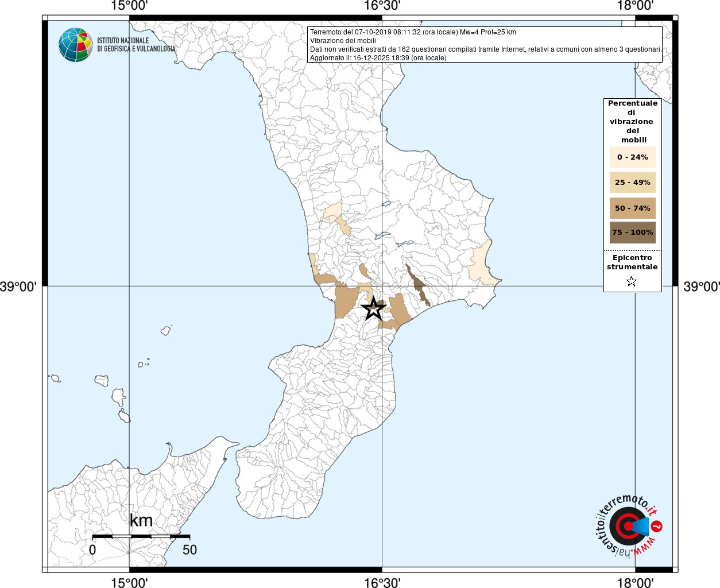Screen dimensions: 720x588
Task: Click the INGV globe logo
Action: click(x=76, y=45)
